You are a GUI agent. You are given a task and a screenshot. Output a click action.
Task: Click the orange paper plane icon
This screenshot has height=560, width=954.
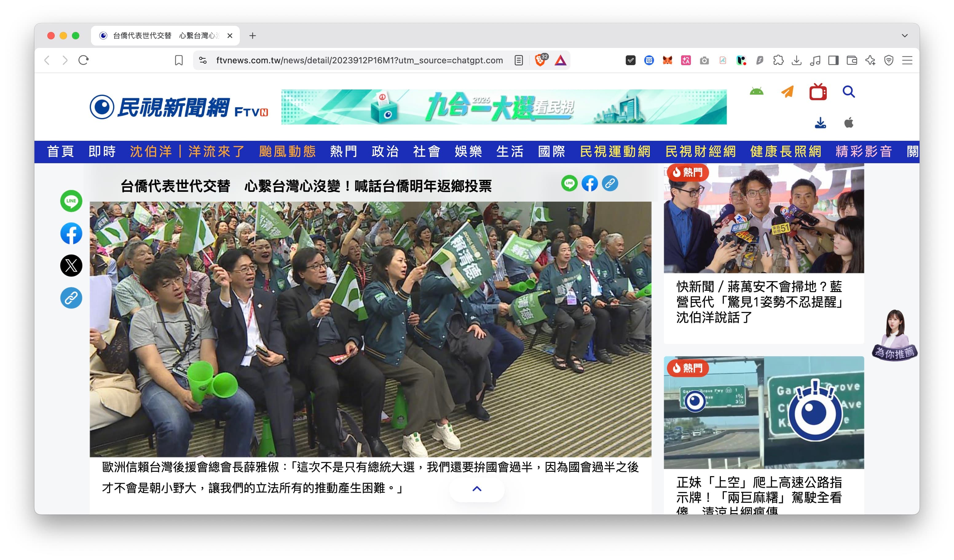pyautogui.click(x=787, y=92)
